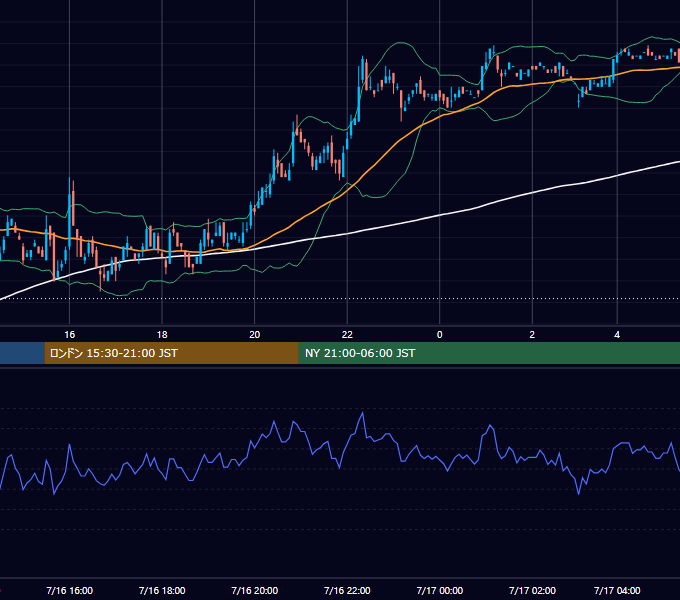Screen dimensions: 680x600
Task: Click the 7/16 16:00 date label
Action: click(x=69, y=590)
